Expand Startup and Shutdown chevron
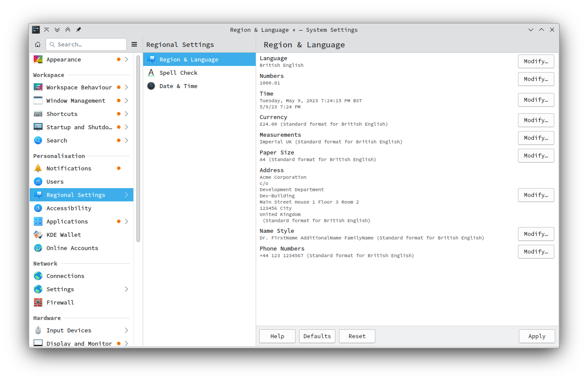 point(126,127)
